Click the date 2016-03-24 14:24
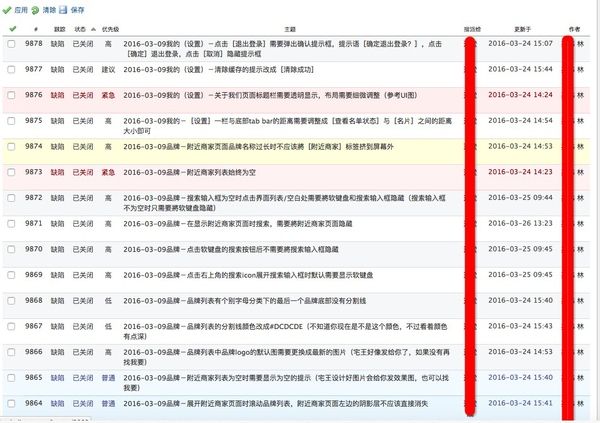Image resolution: width=600 pixels, height=423 pixels. [520, 95]
